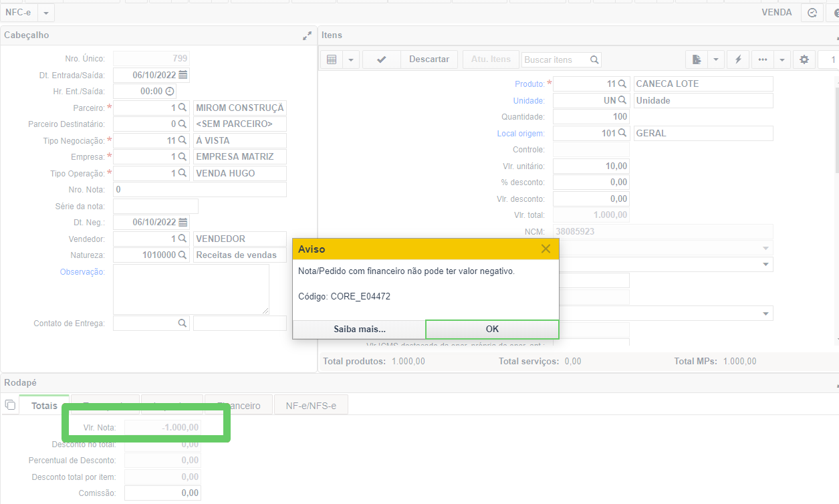
Task: Open dropdown beside the three-dots icon
Action: (x=782, y=59)
